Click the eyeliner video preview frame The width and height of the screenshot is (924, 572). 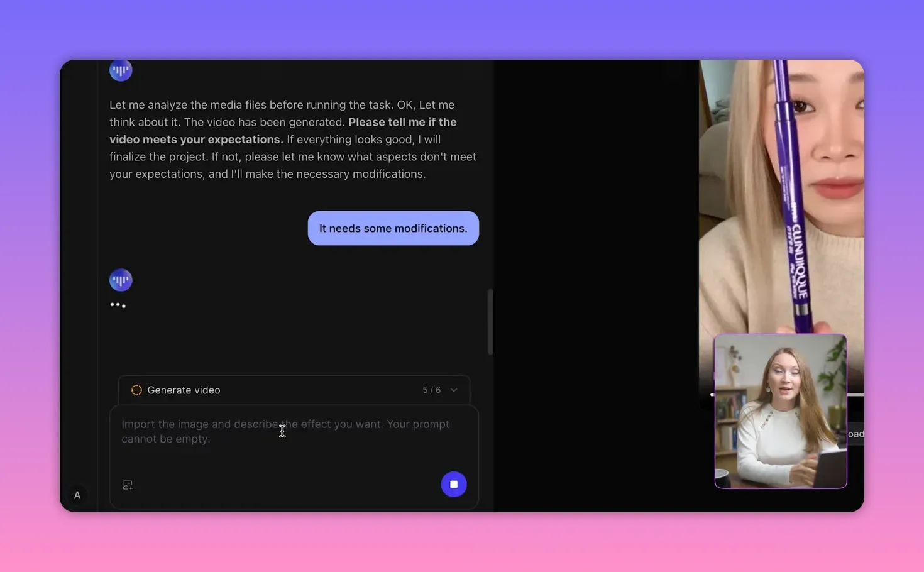[779, 189]
